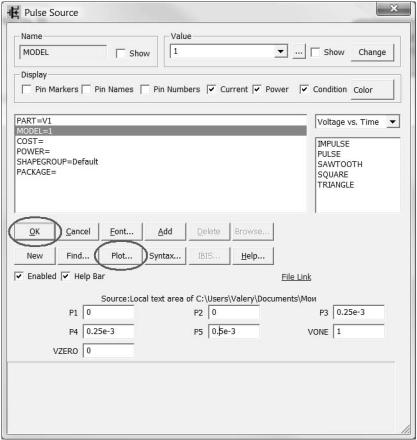
Task: Open the Help... button
Action: coord(253,256)
